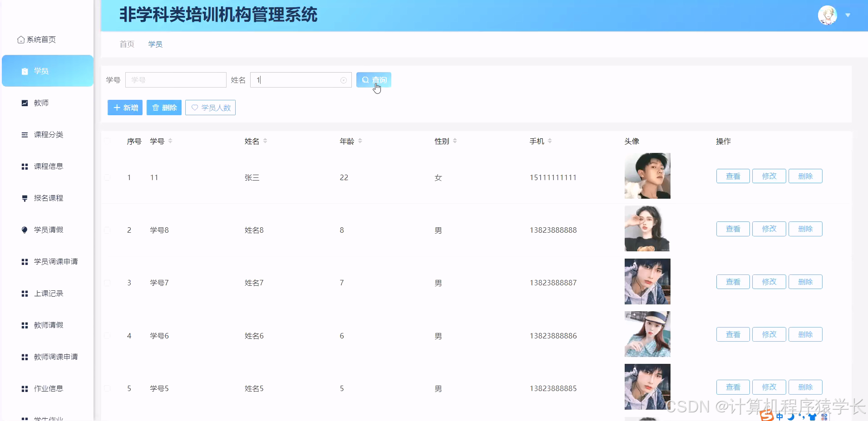Switch to the 首页 breadcrumb tab
Viewport: 868px width, 421px height.
(126, 44)
